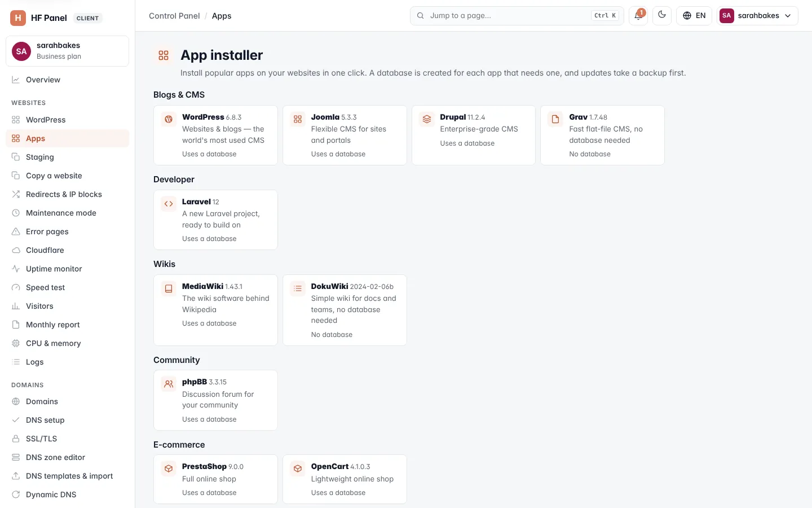
Task: Click the Domains globe icon
Action: tap(16, 401)
